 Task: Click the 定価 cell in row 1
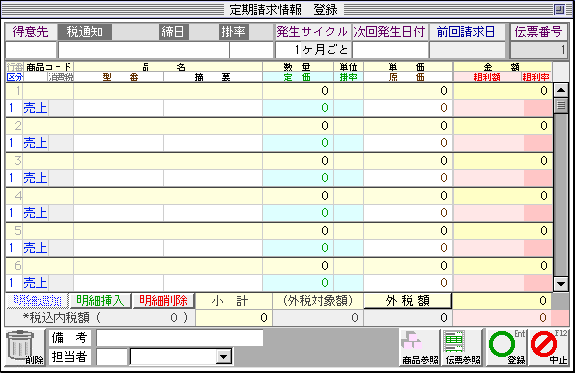pos(298,108)
